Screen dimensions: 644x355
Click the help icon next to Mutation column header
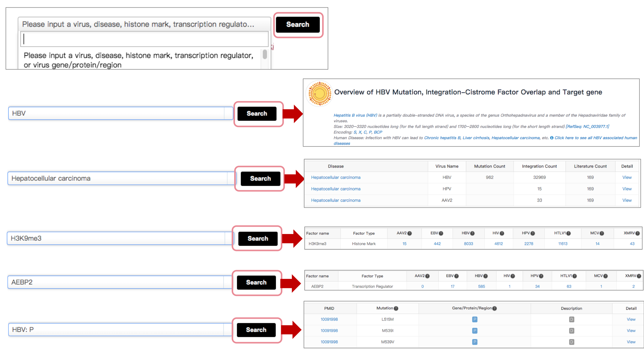click(396, 308)
